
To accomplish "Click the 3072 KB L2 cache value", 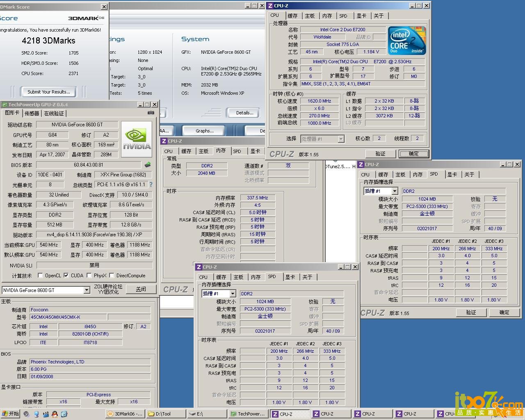I will point(384,116).
